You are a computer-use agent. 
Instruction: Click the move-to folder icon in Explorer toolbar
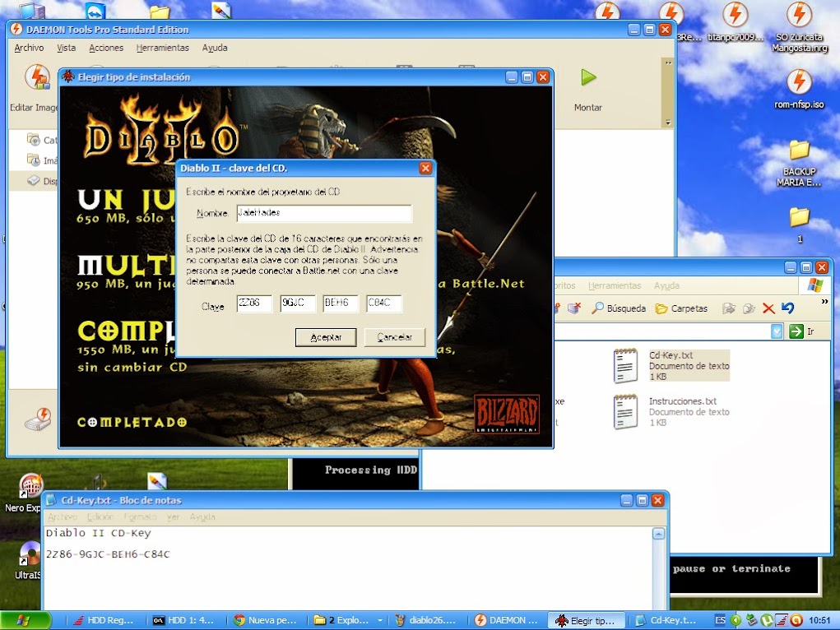coord(729,308)
